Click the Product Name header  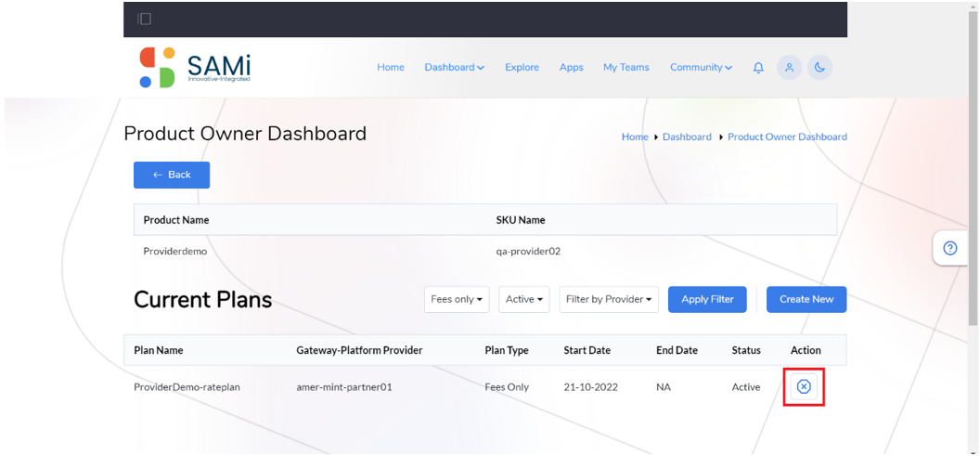pos(176,220)
